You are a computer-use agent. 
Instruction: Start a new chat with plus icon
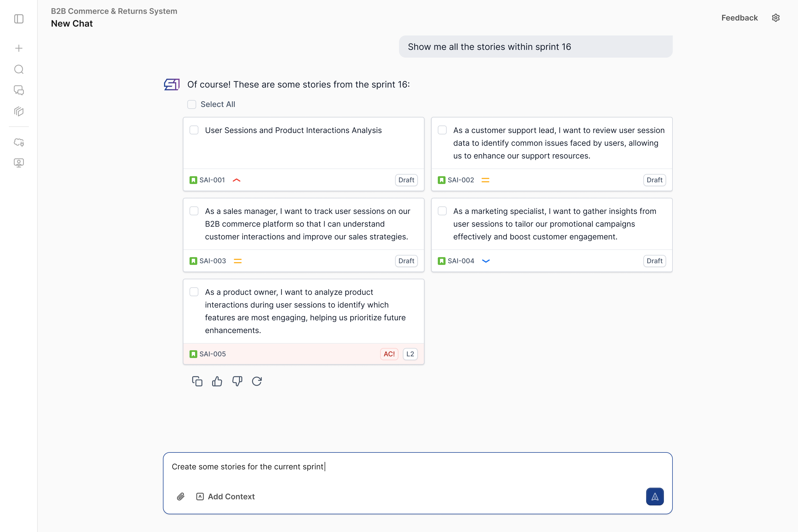click(19, 48)
